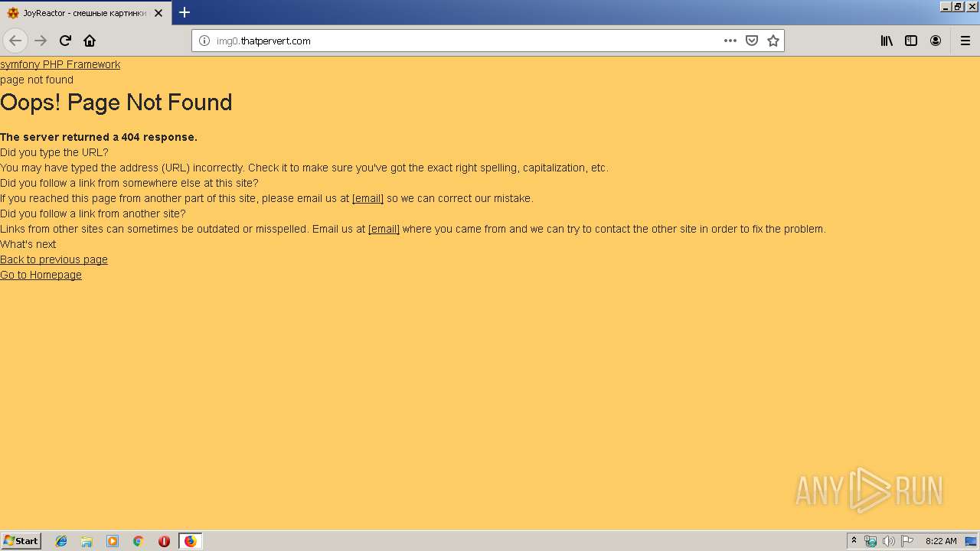This screenshot has height=551, width=980.
Task: Toggle the sidebar view icon
Action: pyautogui.click(x=911, y=41)
